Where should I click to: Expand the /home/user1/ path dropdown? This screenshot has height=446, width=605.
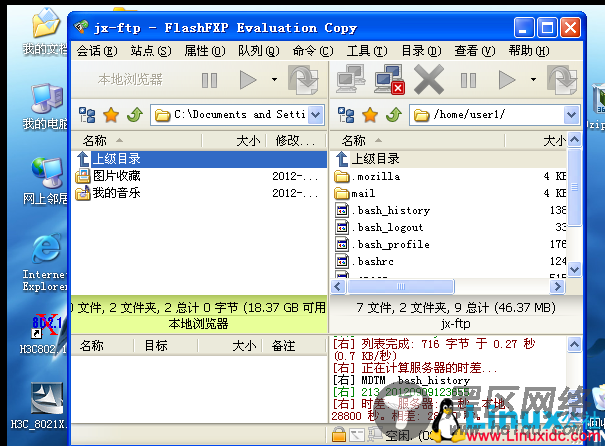pyautogui.click(x=571, y=115)
